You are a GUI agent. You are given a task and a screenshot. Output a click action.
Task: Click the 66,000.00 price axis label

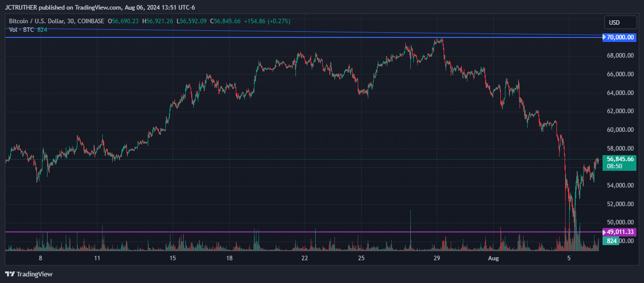coord(620,74)
